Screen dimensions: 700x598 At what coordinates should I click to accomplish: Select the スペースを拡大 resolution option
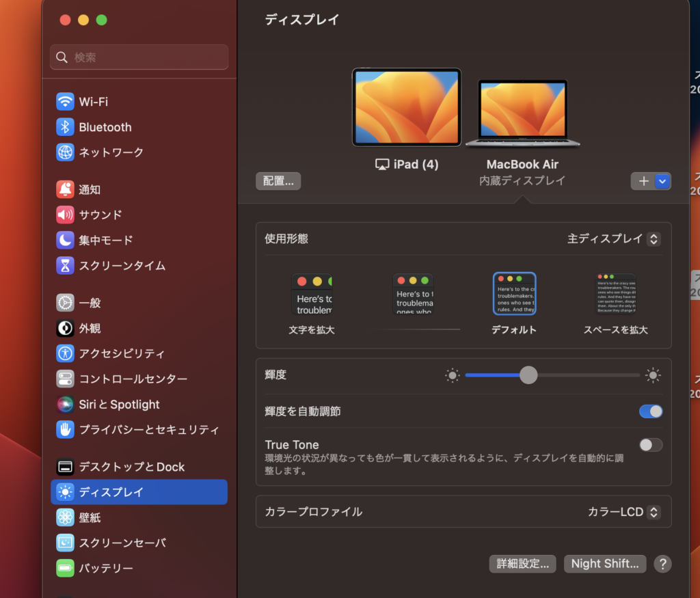click(616, 303)
